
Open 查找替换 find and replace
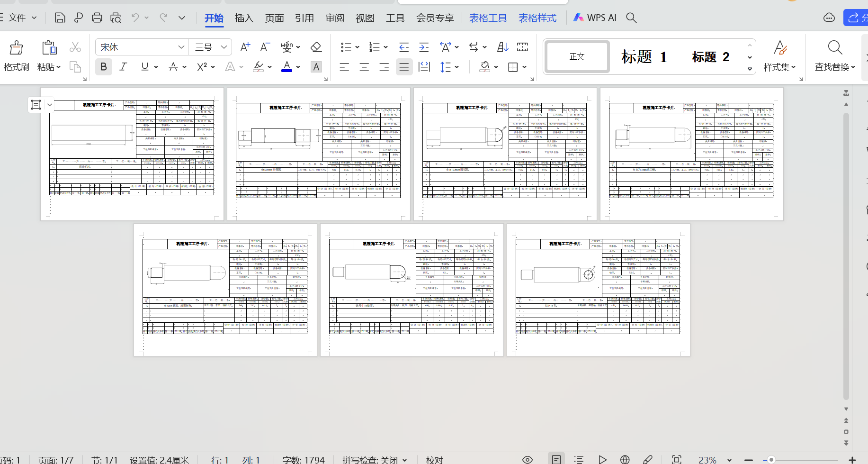[x=835, y=56]
